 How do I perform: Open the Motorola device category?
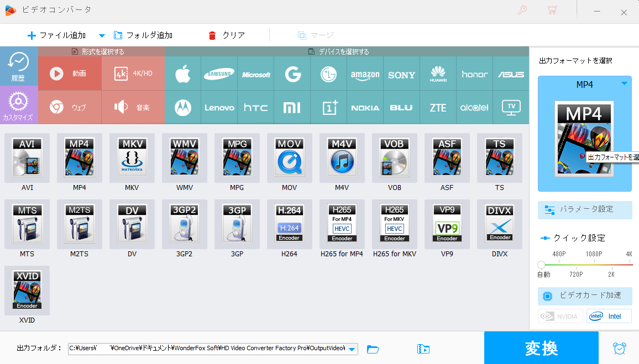coord(183,108)
